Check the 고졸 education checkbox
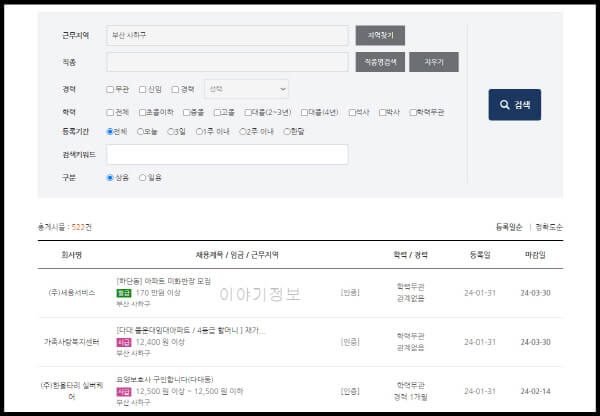600x416 pixels. (x=217, y=113)
